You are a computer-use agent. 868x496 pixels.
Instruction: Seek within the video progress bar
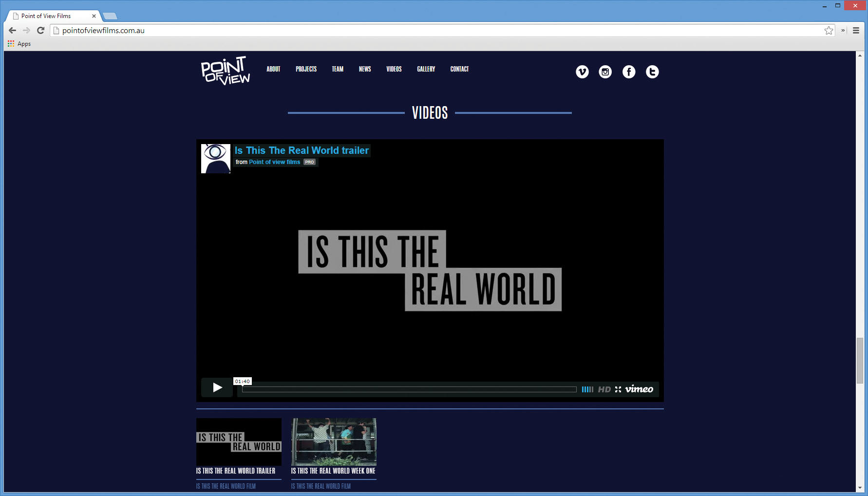pyautogui.click(x=409, y=389)
